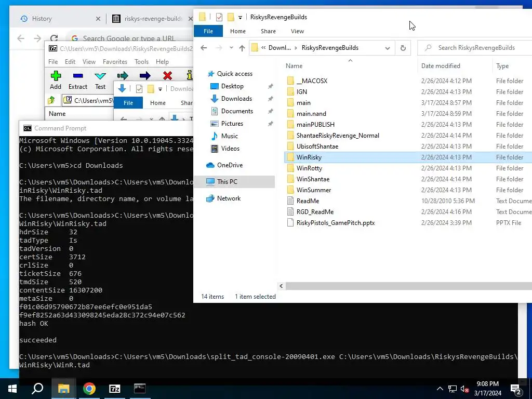Click the Chrome reload button
This screenshot has width=532, height=399.
coord(54,38)
